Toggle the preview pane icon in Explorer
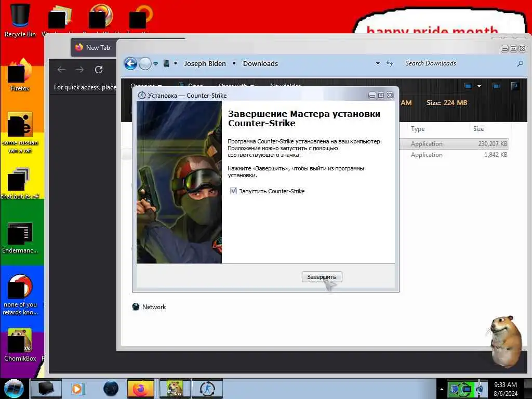 496,86
